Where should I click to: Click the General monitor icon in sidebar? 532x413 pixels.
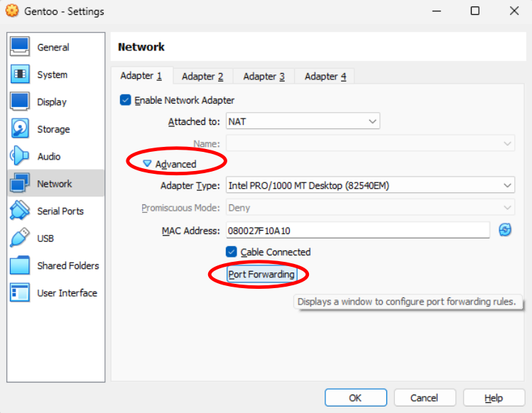click(x=20, y=46)
